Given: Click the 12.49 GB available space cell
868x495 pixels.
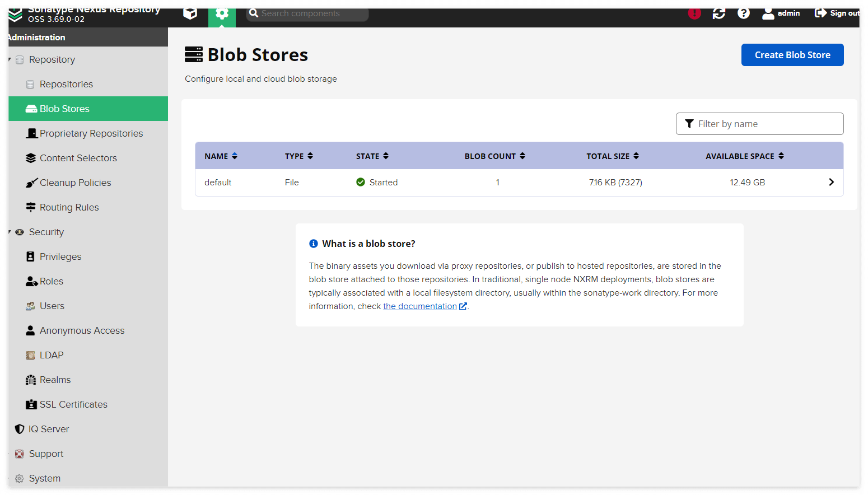Looking at the screenshot, I should [747, 183].
